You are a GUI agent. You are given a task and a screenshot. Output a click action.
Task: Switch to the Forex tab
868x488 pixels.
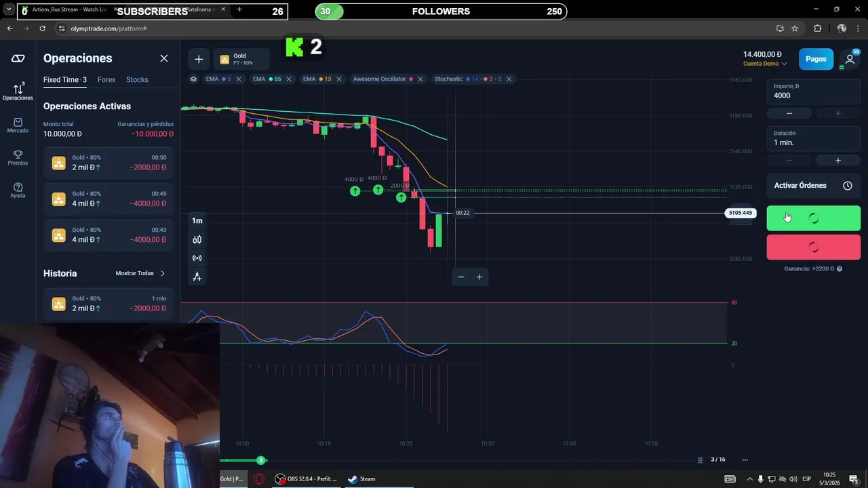pos(106,79)
